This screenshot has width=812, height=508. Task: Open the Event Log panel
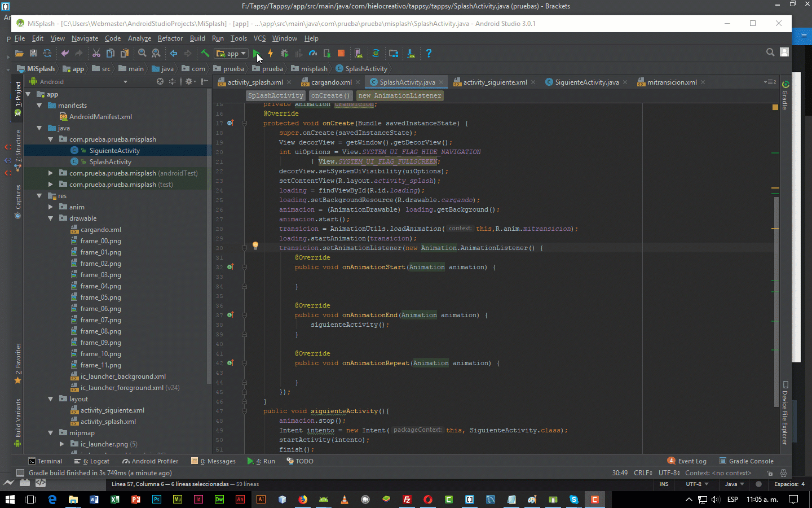click(x=691, y=461)
